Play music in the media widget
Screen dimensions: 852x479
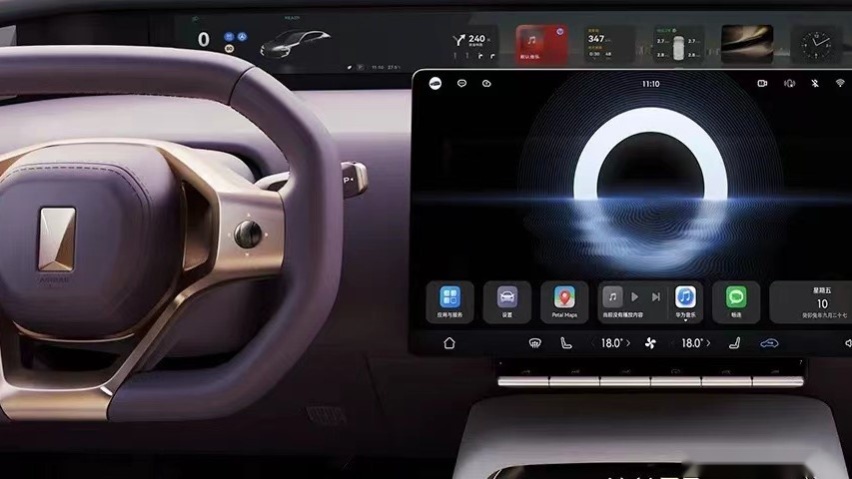click(x=635, y=297)
